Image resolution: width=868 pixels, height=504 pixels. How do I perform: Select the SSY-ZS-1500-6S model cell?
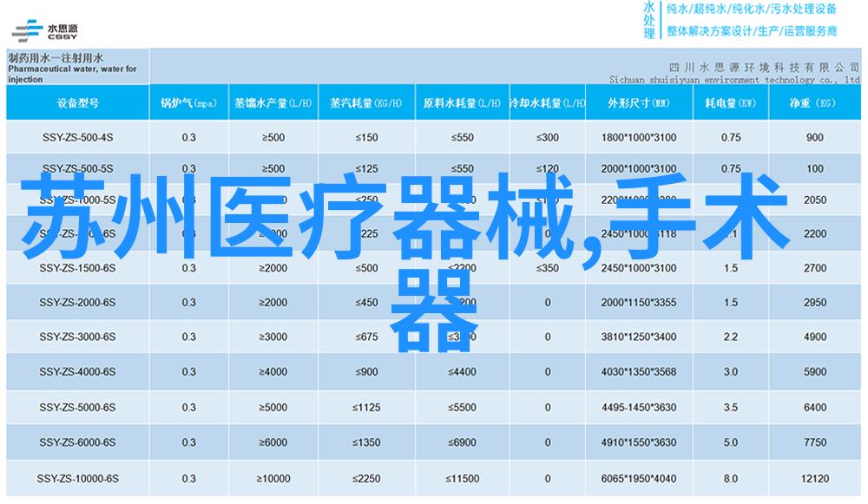pos(77,268)
